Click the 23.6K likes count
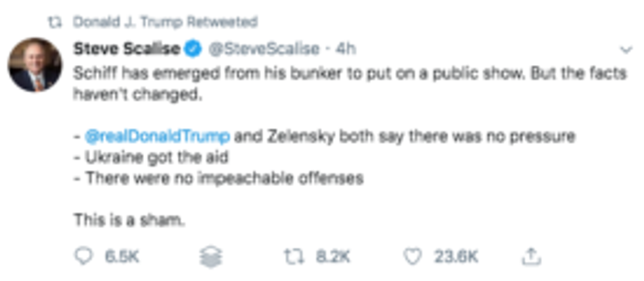Screen dimensions: 644x281 click(x=456, y=257)
